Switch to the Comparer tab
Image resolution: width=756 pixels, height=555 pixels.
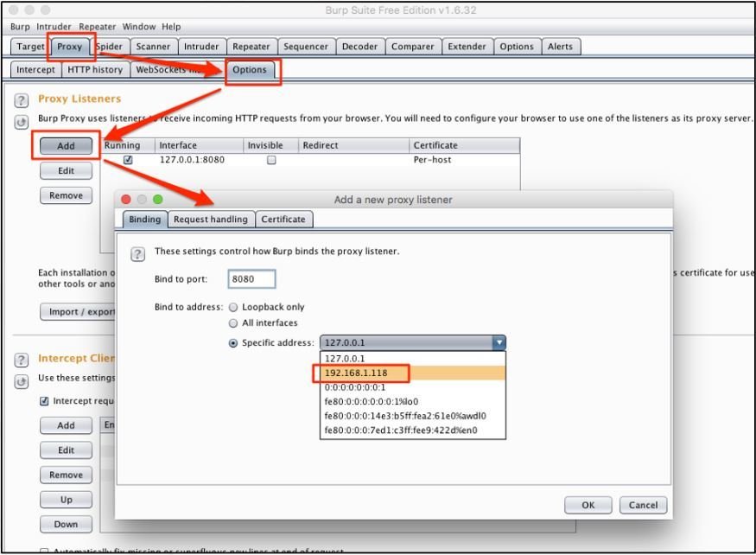tap(413, 47)
